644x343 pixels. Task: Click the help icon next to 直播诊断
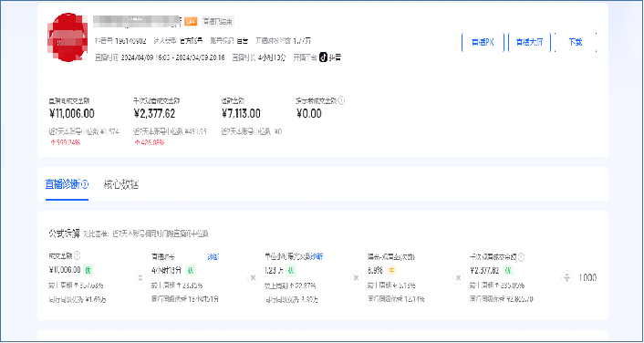click(x=85, y=185)
